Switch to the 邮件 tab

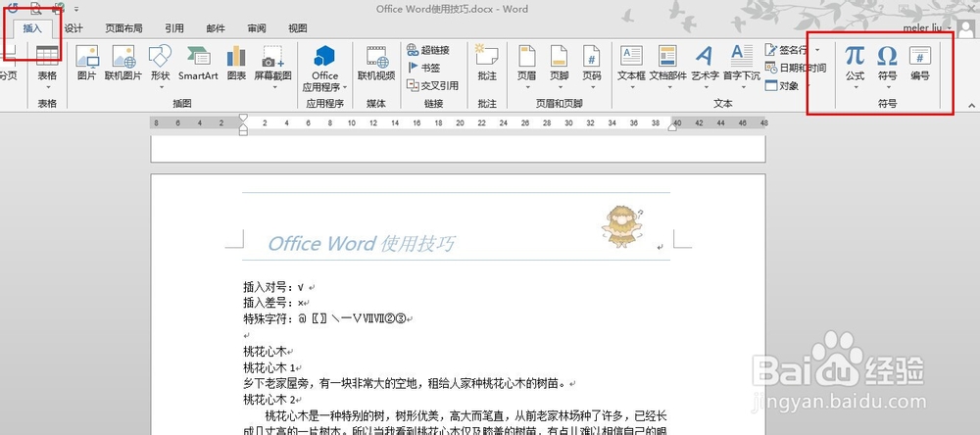pyautogui.click(x=216, y=28)
